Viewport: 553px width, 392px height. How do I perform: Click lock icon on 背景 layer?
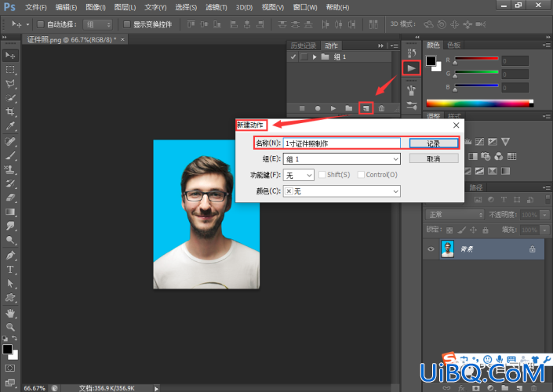coord(532,249)
